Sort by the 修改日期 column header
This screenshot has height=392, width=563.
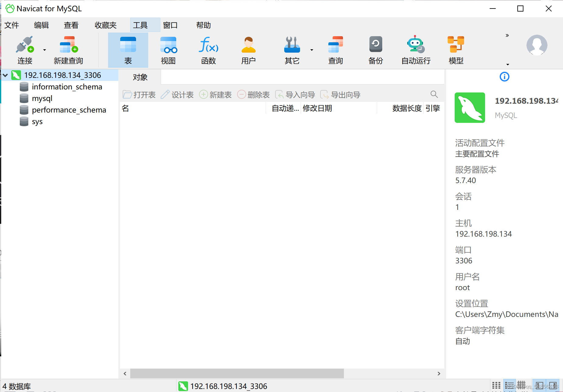click(x=339, y=108)
